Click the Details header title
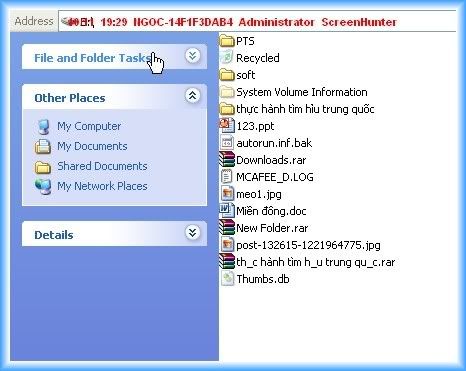 pos(54,235)
